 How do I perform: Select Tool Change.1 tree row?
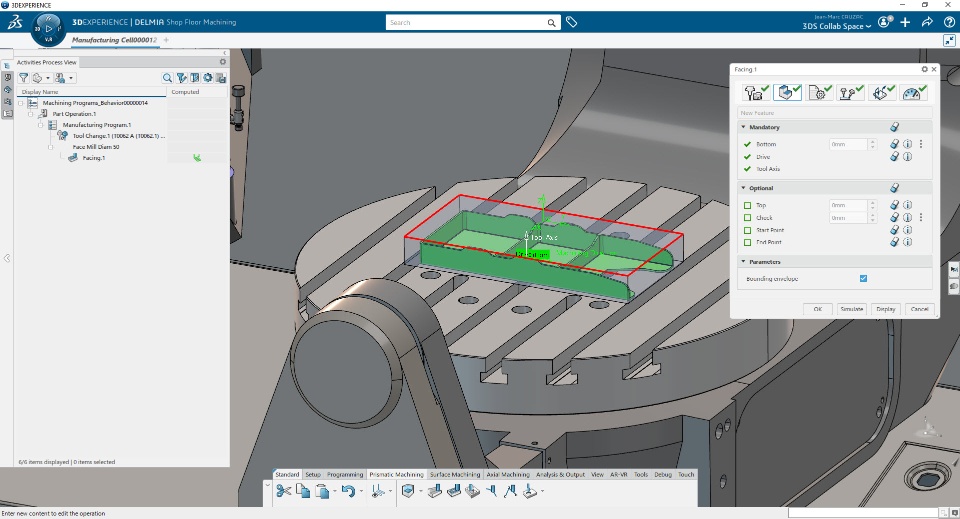[119, 136]
